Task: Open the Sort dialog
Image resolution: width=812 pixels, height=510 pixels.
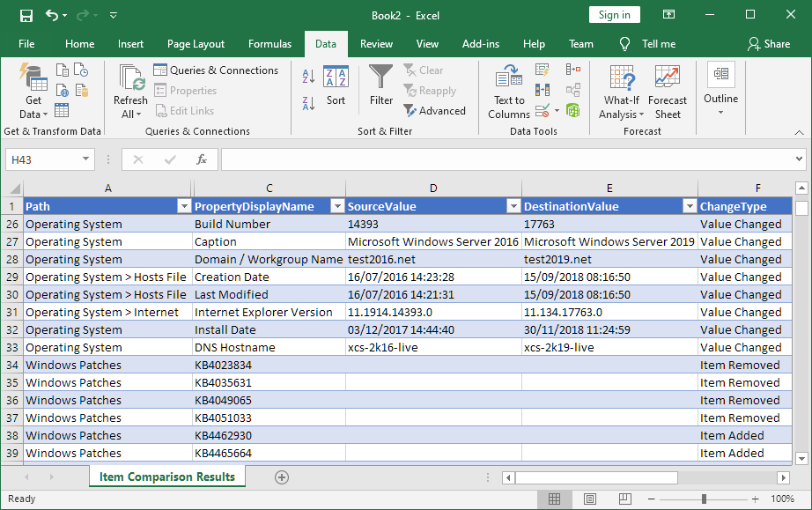Action: tap(336, 85)
